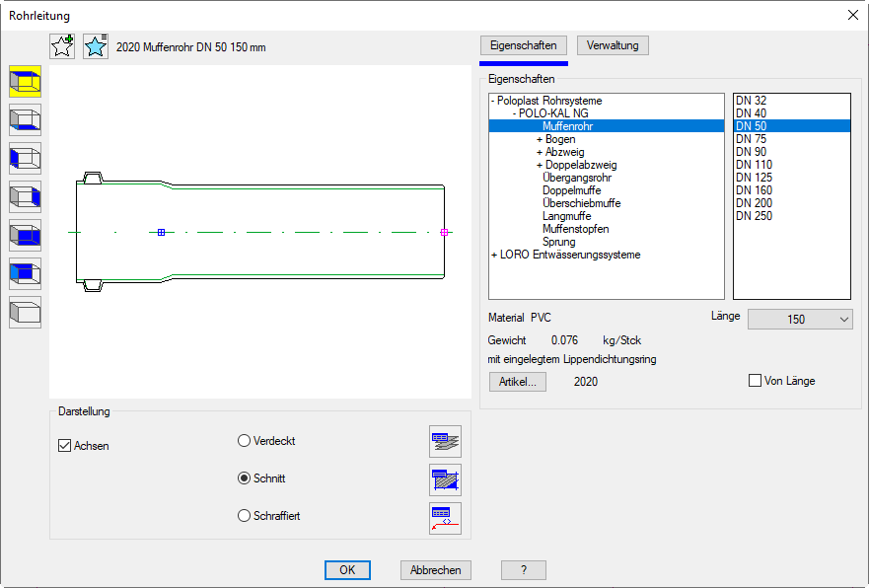Click hatching settings icon beside Schnitt
Image resolution: width=869 pixels, height=588 pixels.
tap(445, 479)
